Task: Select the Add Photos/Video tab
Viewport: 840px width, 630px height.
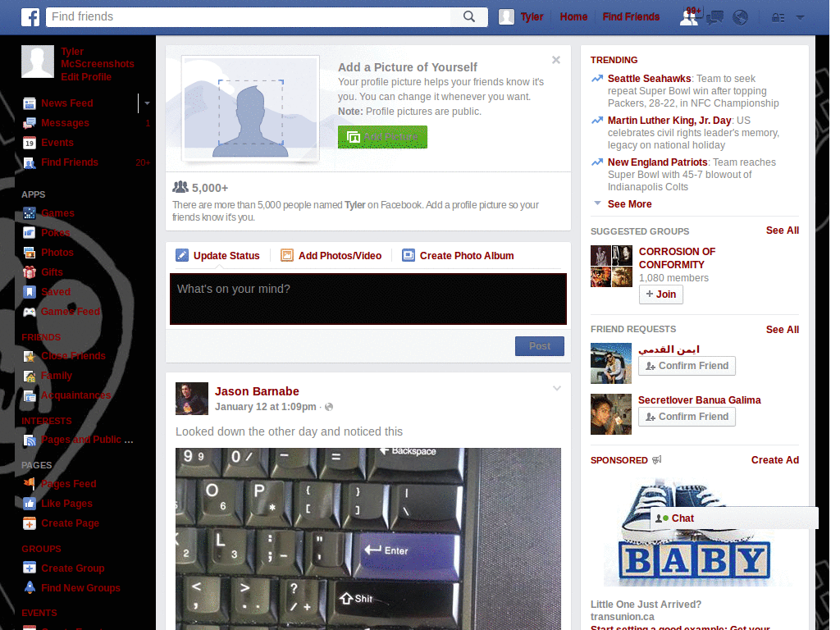Action: pos(331,256)
